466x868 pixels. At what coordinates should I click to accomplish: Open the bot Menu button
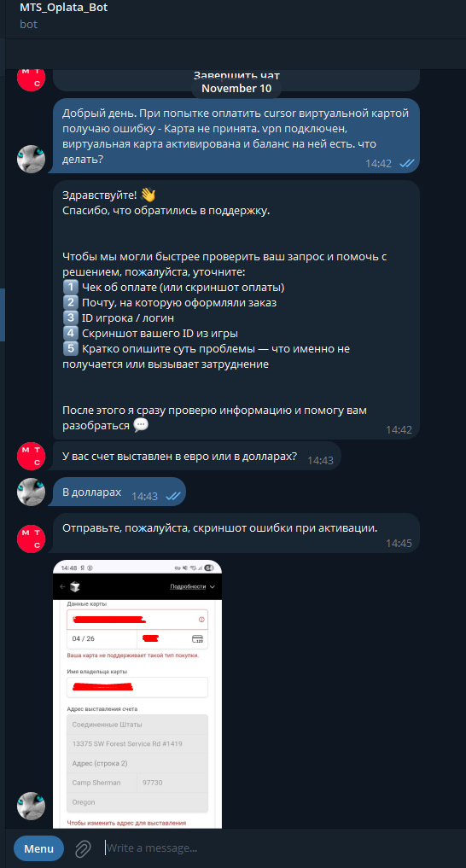coord(38,848)
